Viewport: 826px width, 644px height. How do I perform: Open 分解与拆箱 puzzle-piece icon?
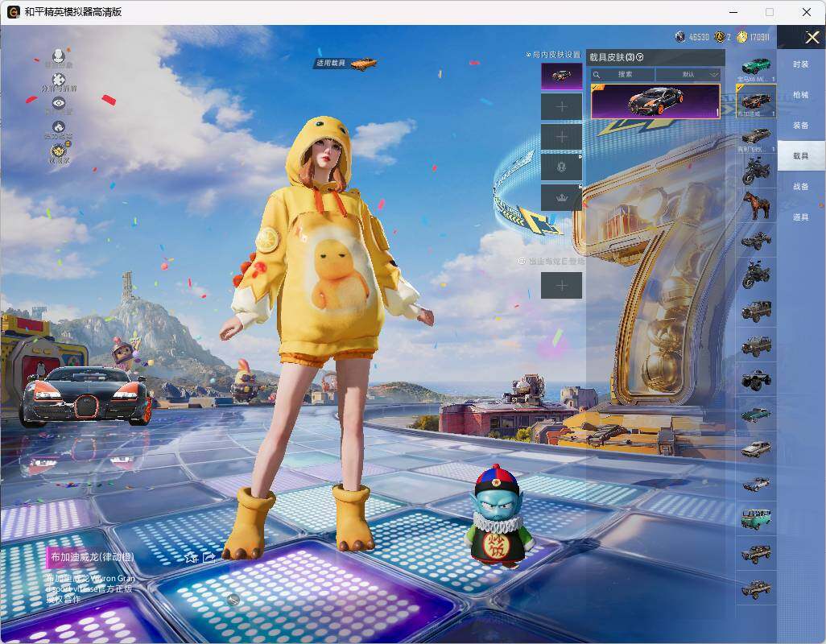[x=59, y=80]
